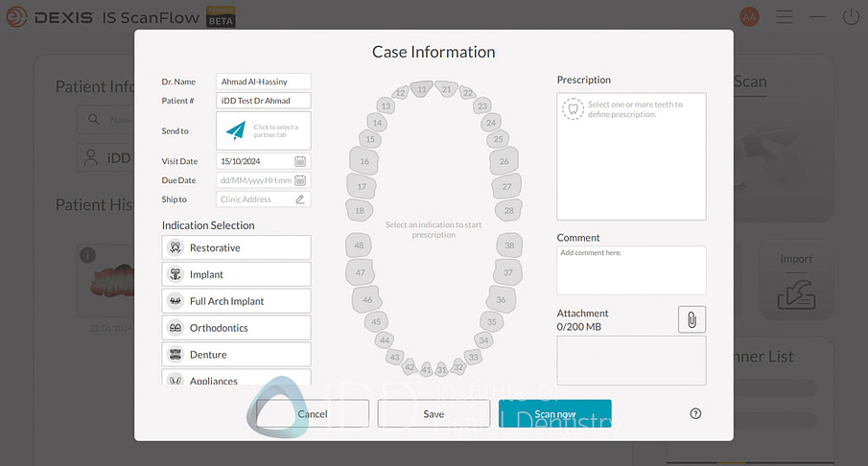Image resolution: width=868 pixels, height=466 pixels.
Task: Select tooth 46 on the dental chart
Action: pyautogui.click(x=367, y=300)
